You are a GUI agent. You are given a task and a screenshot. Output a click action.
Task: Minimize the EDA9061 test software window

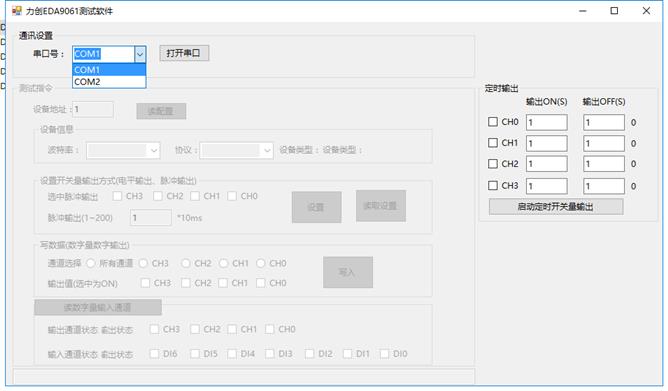point(582,11)
